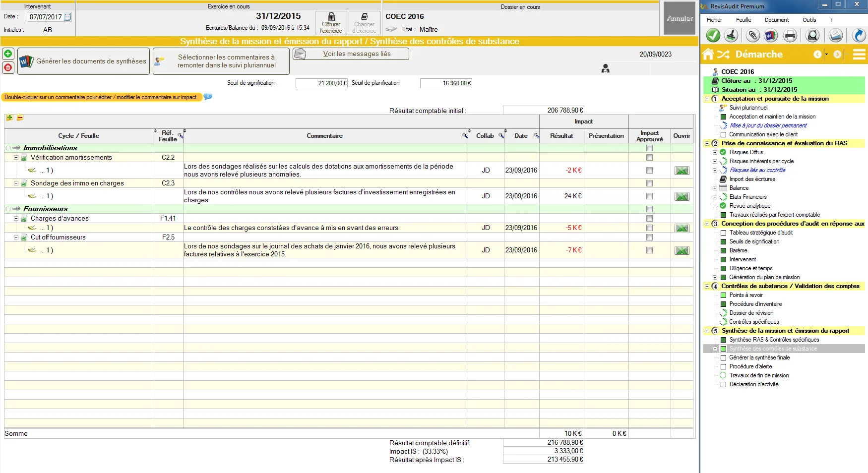Open the Fichier menu
The image size is (868, 473).
[x=714, y=20]
